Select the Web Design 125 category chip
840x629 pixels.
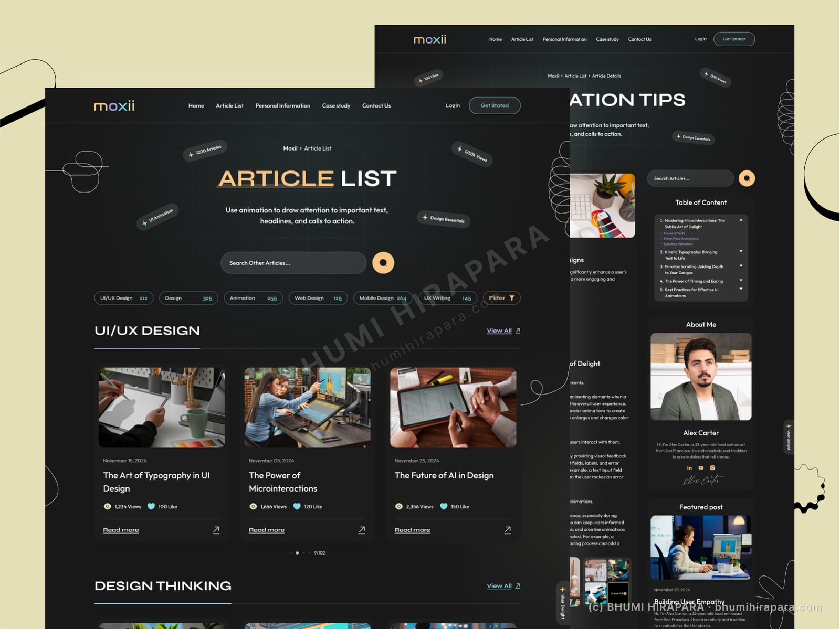(x=318, y=298)
